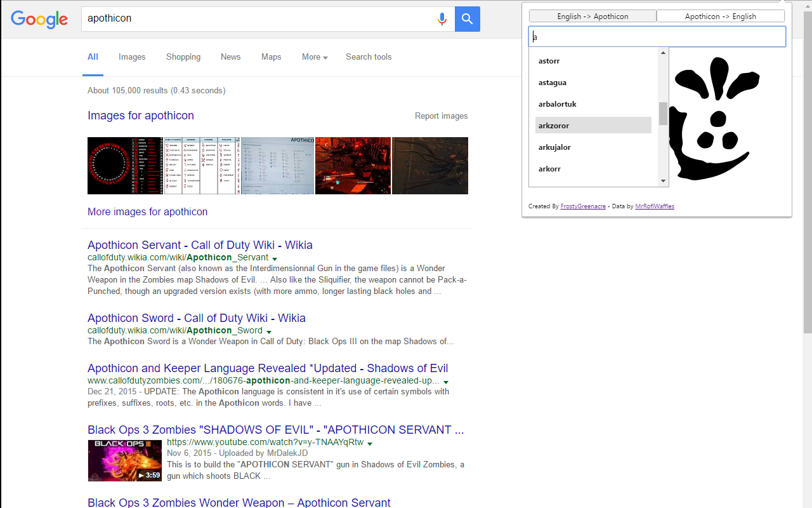Click More images for apothicon link
The height and width of the screenshot is (508, 812).
(147, 212)
